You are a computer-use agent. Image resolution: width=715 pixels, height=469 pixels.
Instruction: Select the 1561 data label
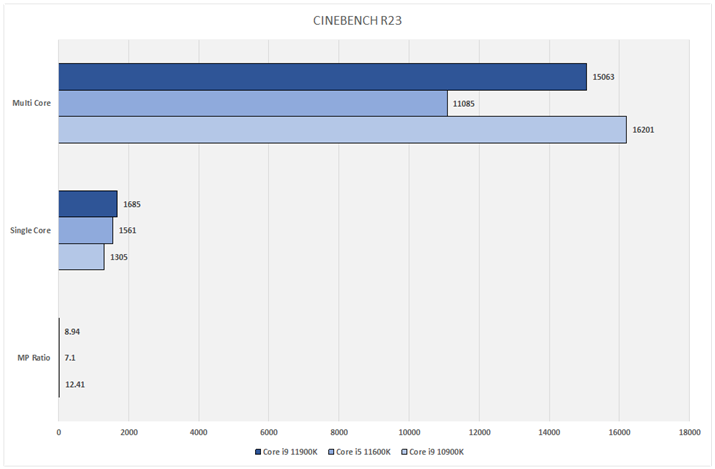[x=128, y=231]
